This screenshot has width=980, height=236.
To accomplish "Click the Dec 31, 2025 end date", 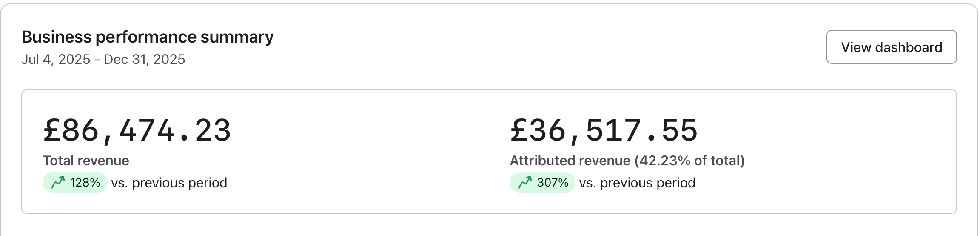I will click(144, 59).
